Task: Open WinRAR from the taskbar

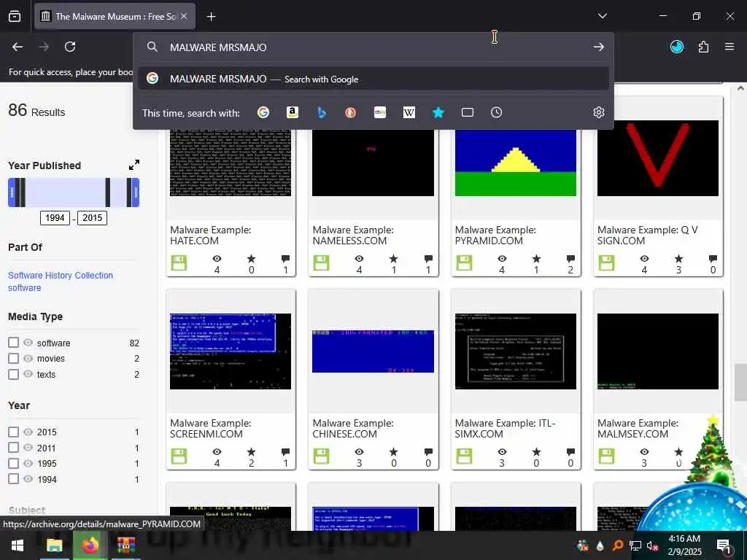Action: click(126, 545)
